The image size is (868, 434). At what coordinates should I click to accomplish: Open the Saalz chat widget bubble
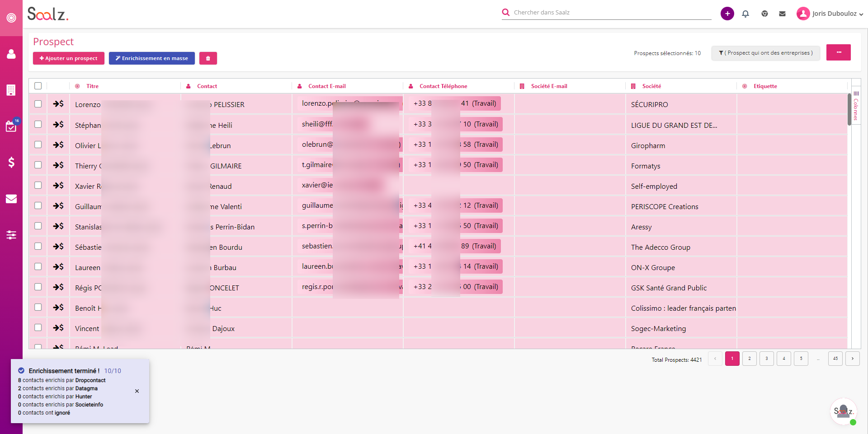844,411
